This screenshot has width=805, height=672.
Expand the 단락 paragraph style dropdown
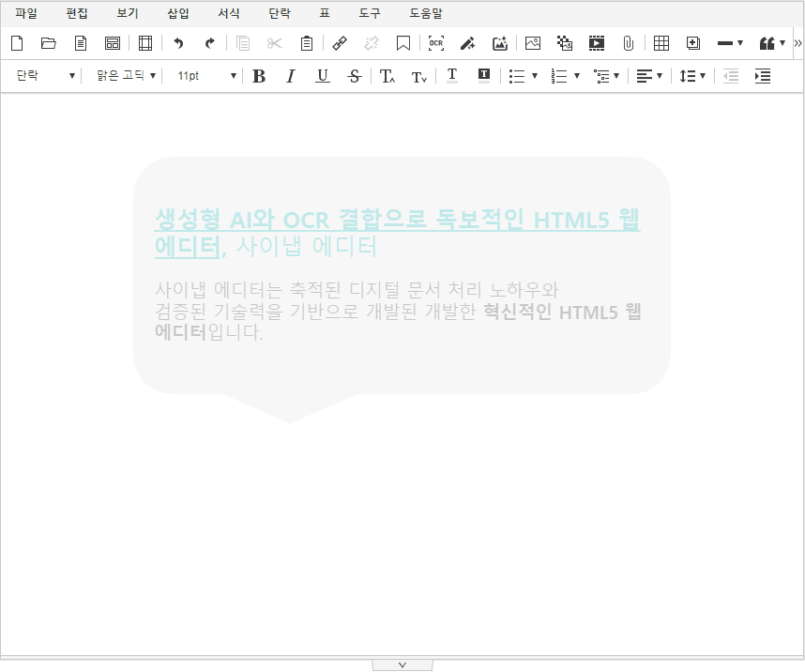coord(44,76)
